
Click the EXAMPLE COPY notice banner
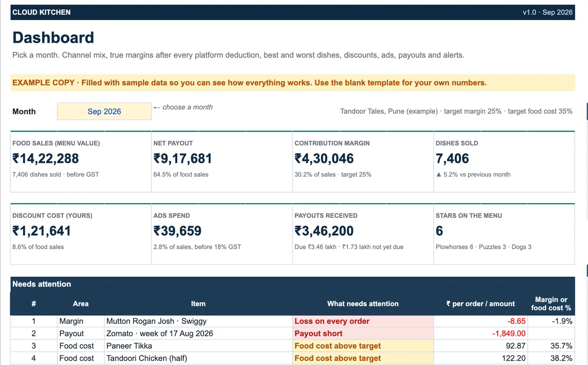293,82
